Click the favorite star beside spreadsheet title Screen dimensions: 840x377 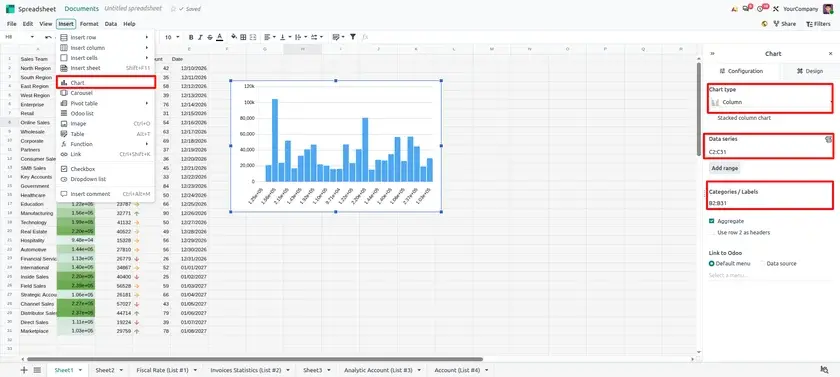tap(173, 9)
